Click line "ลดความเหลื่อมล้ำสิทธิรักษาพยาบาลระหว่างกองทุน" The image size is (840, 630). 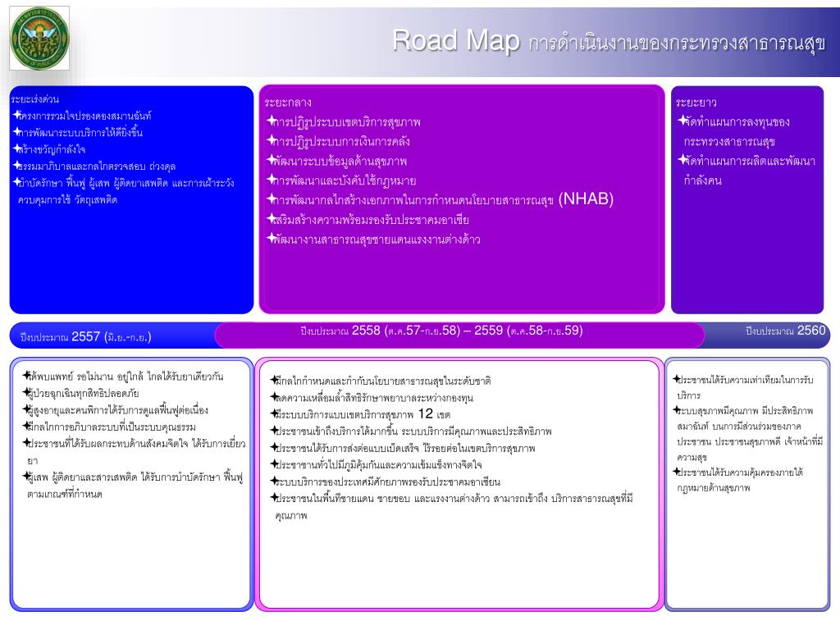(x=373, y=398)
